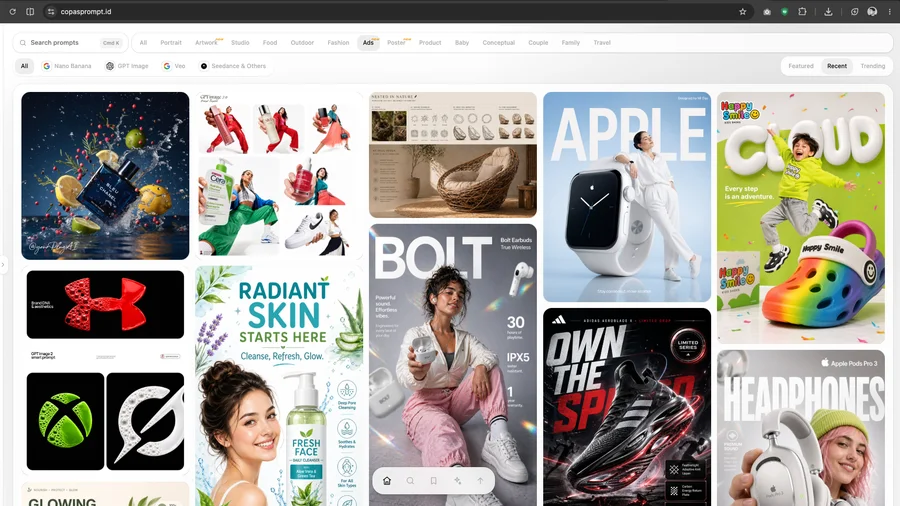Show Featured prompts
Image resolution: width=900 pixels, height=506 pixels.
[801, 66]
